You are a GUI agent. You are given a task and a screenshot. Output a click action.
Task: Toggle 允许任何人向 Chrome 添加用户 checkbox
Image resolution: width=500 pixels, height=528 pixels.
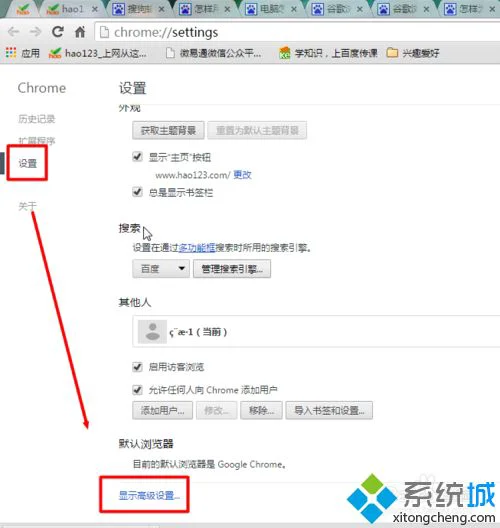tap(137, 390)
